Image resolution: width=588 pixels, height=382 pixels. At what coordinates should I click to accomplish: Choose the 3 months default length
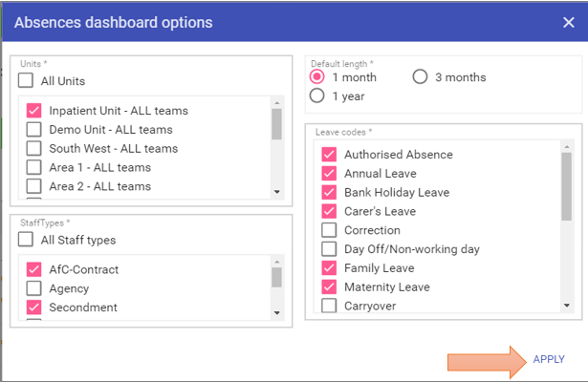(420, 77)
